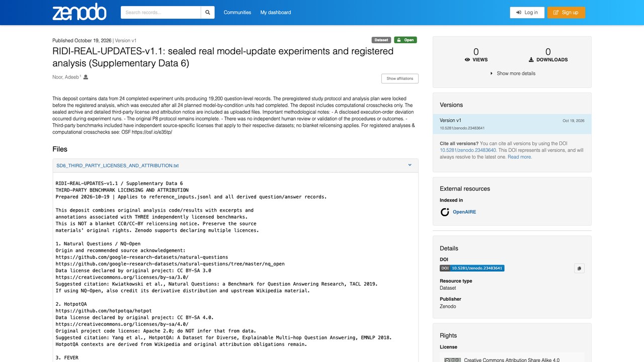Click the Sign up button
The image size is (644, 362).
pos(566,13)
